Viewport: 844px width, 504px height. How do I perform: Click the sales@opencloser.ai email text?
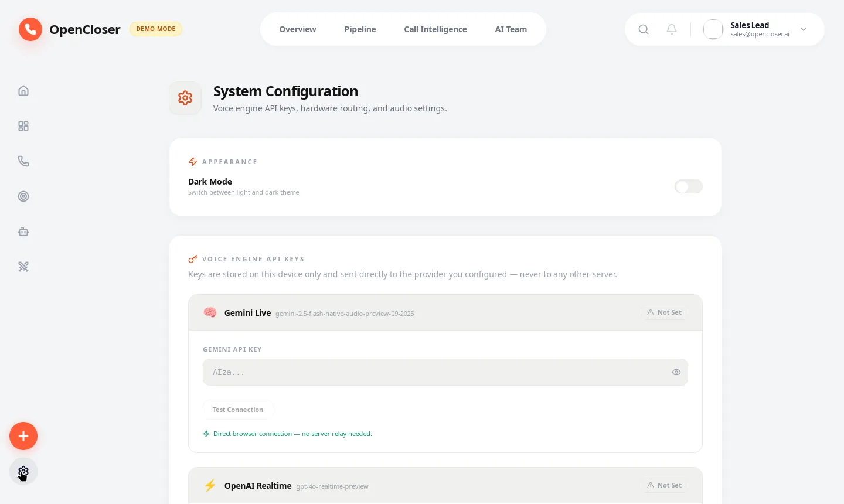(760, 34)
